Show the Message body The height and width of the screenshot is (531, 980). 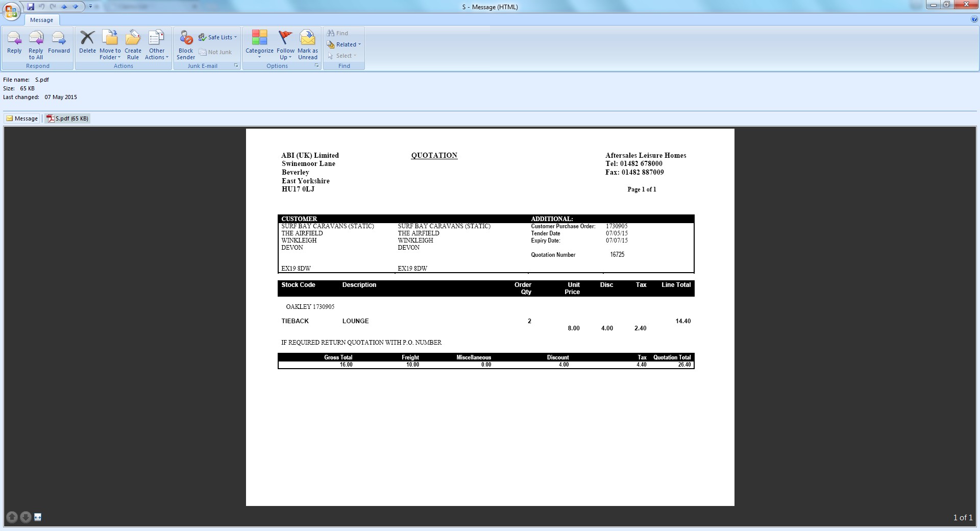[22, 118]
